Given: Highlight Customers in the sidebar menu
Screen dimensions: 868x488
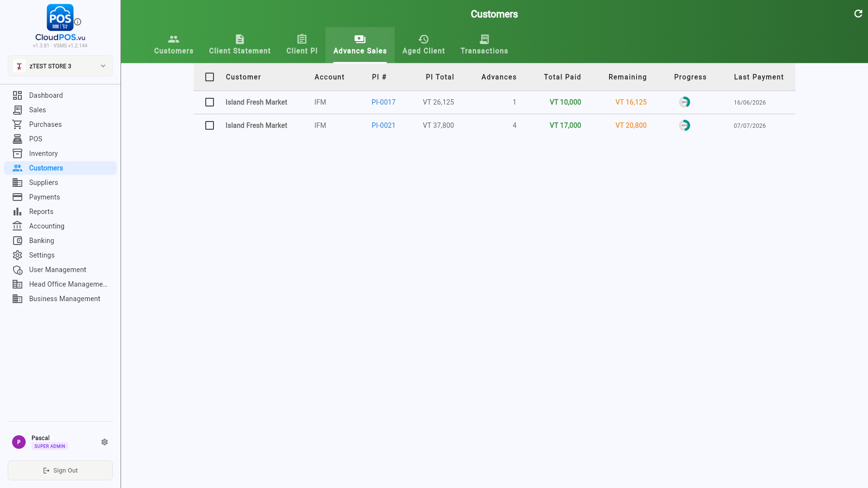Looking at the screenshot, I should (x=60, y=168).
